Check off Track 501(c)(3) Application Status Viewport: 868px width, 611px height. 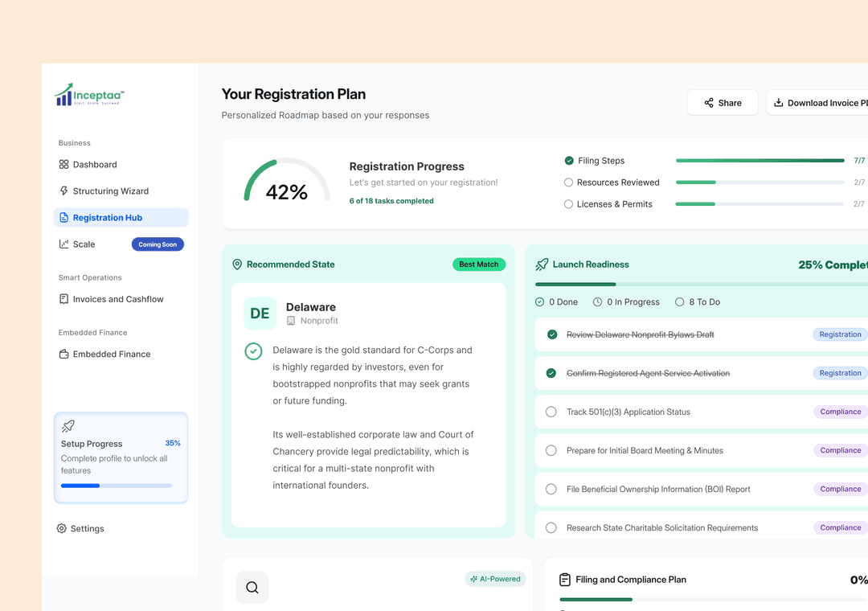(x=551, y=412)
